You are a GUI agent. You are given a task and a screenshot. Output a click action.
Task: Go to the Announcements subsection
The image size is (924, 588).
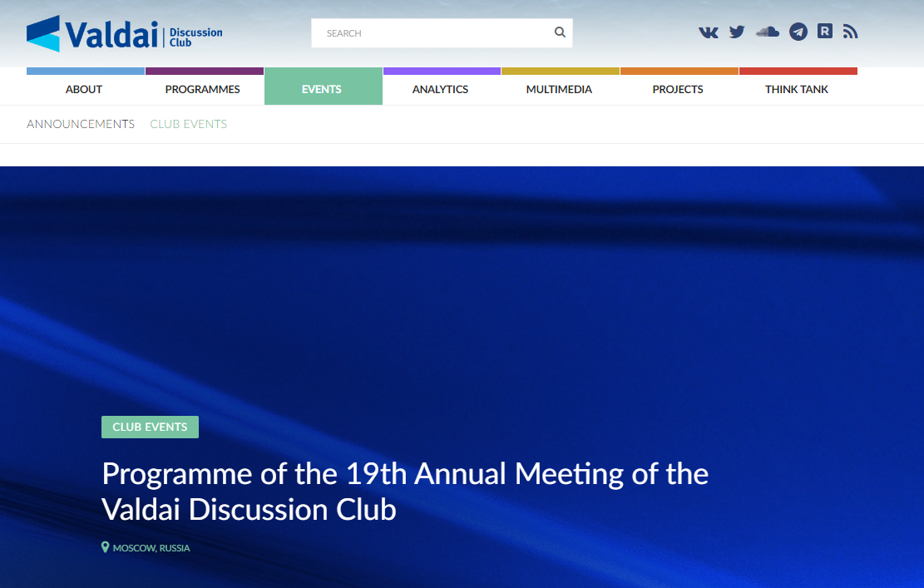pos(81,124)
